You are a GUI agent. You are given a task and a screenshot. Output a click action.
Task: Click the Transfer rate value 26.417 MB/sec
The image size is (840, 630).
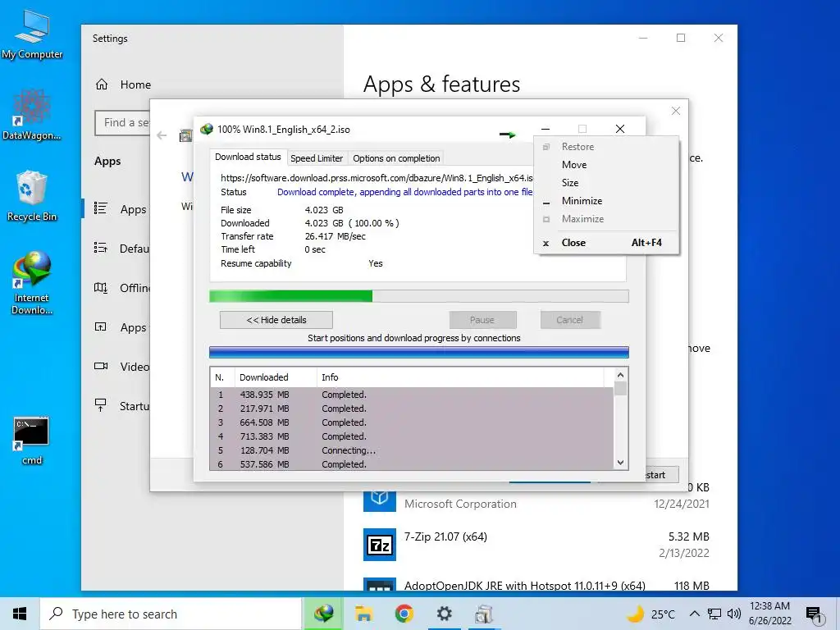point(336,236)
